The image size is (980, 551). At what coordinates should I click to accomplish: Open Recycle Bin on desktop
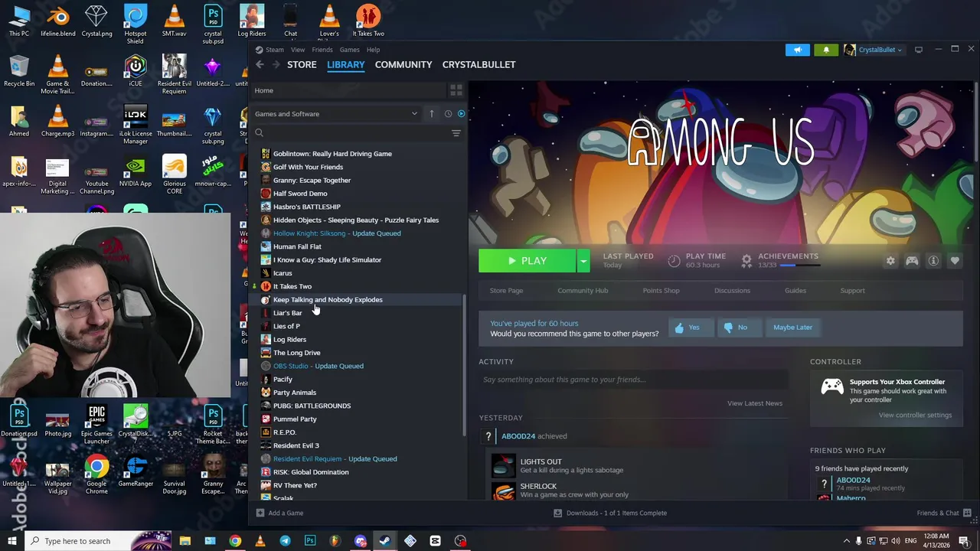pos(19,71)
